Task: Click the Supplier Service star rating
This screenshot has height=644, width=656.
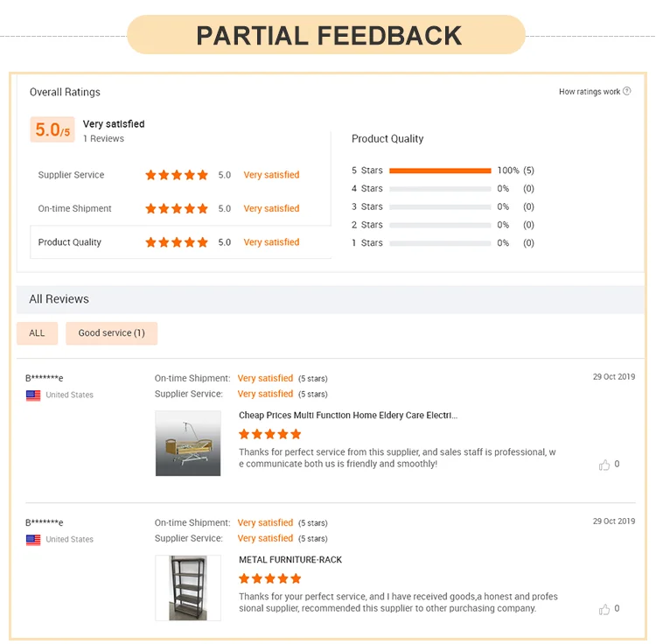Action: [x=177, y=175]
